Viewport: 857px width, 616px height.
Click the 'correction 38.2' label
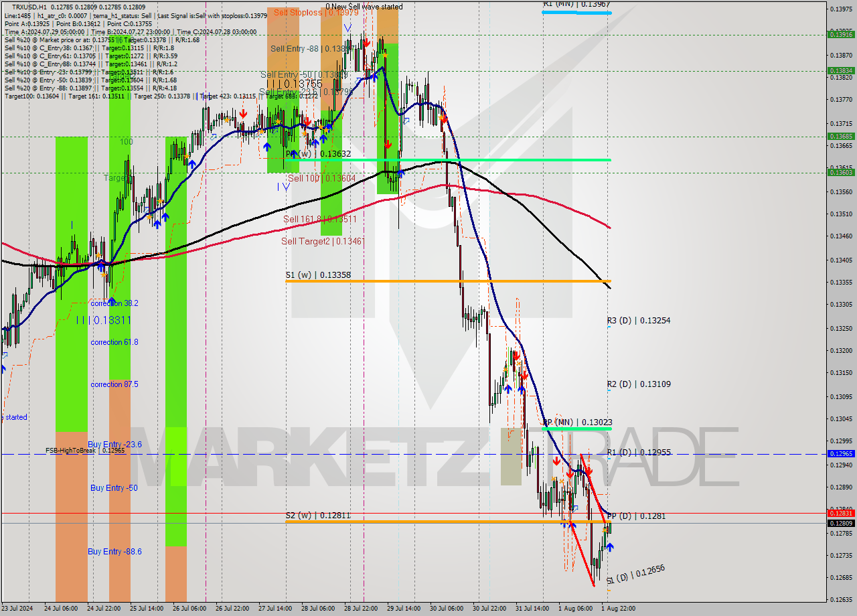[114, 303]
